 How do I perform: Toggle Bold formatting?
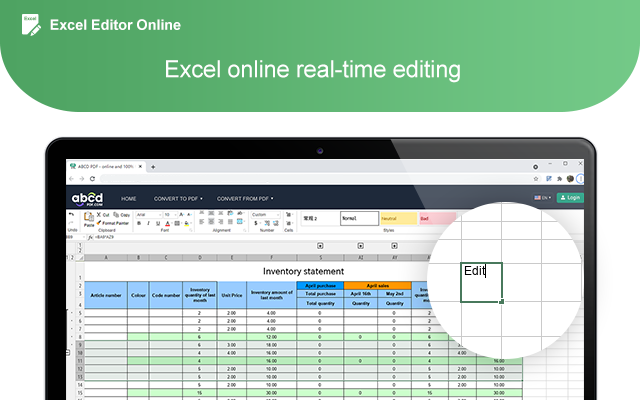pos(139,223)
